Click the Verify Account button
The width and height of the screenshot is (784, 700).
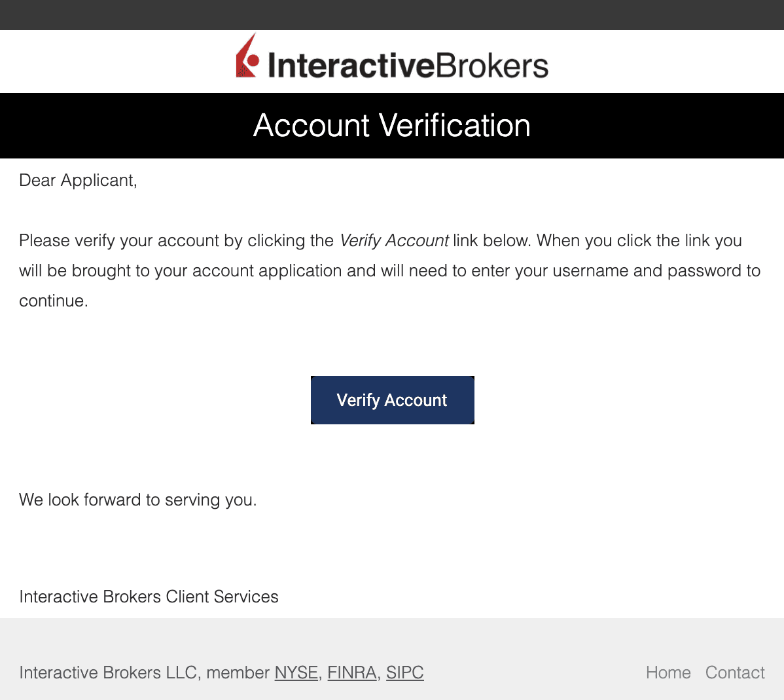pos(392,400)
